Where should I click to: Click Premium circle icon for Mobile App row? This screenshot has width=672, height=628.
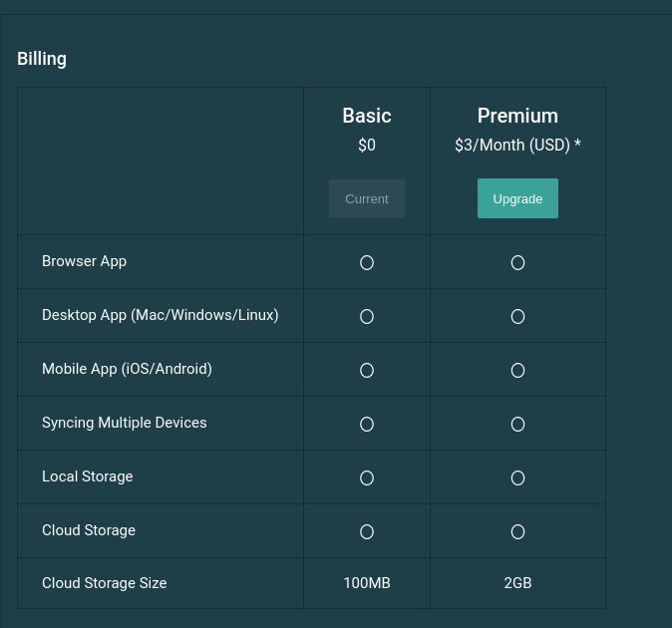click(517, 370)
